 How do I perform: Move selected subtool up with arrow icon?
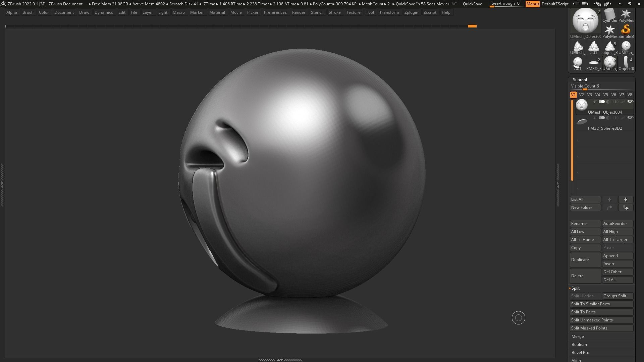[609, 199]
